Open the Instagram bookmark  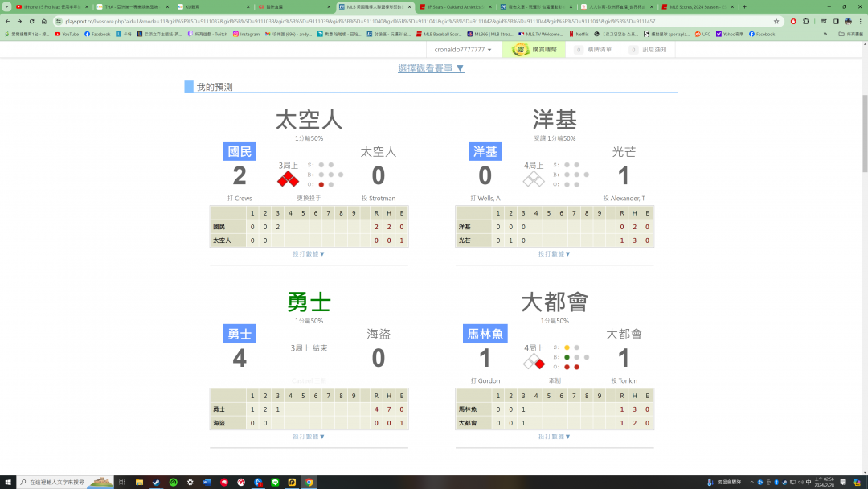point(246,34)
